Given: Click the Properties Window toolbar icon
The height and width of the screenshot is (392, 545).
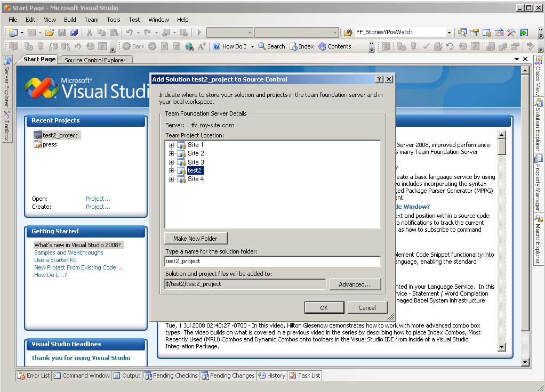Looking at the screenshot, I should point(475,32).
